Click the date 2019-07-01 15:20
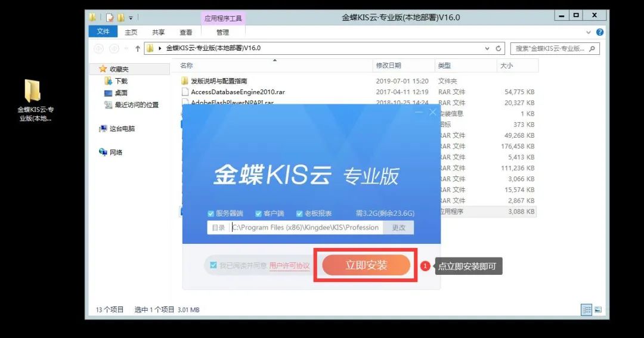This screenshot has height=338, width=644. (402, 81)
